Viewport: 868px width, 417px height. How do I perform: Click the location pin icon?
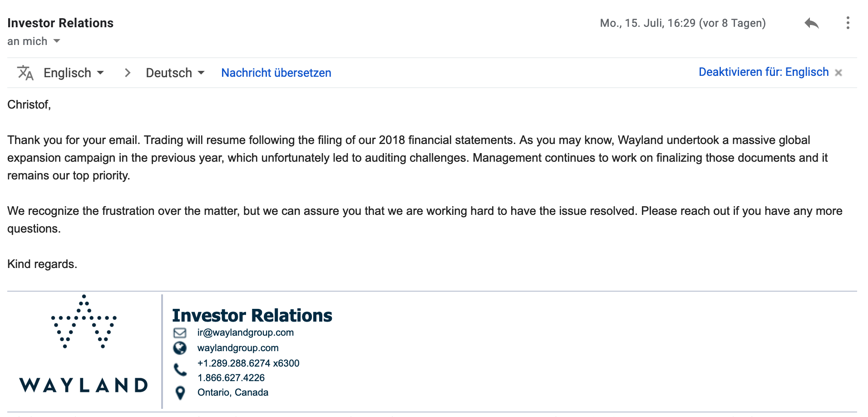click(x=180, y=393)
